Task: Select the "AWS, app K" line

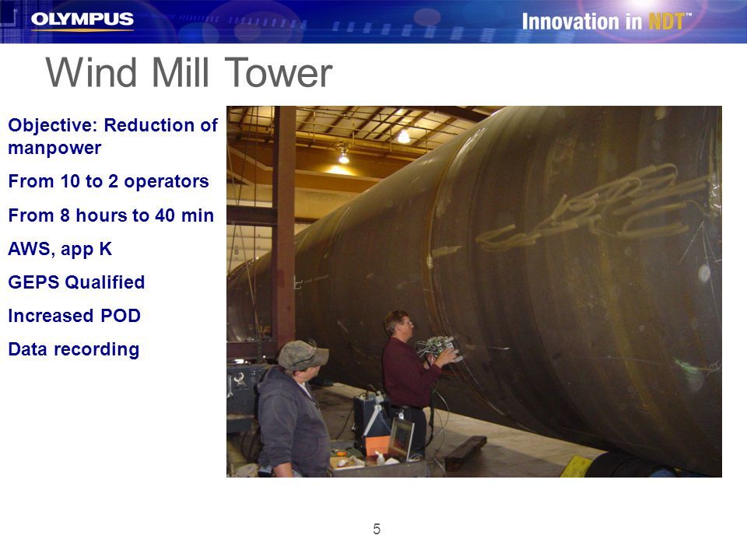Action: pyautogui.click(x=60, y=249)
